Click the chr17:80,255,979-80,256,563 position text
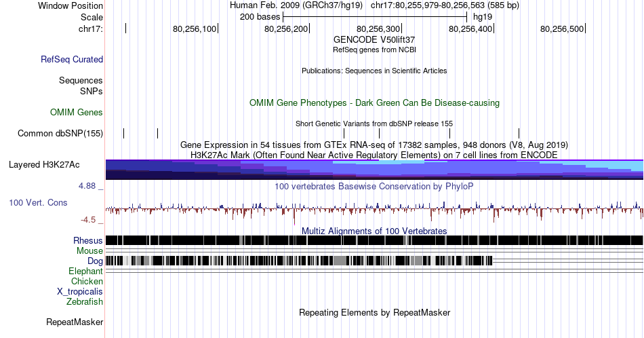Image resolution: width=644 pixels, height=338 pixels. tap(445, 5)
